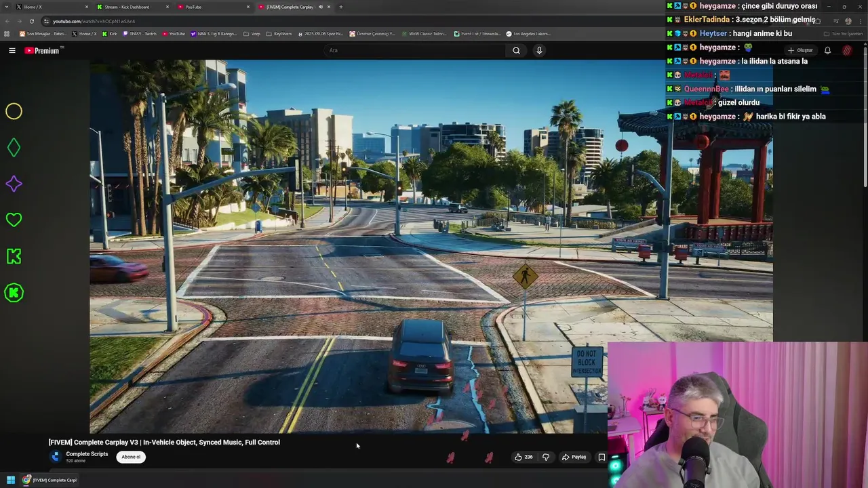Click the green round Kick logo overlay
This screenshot has height=488, width=868.
14,293
